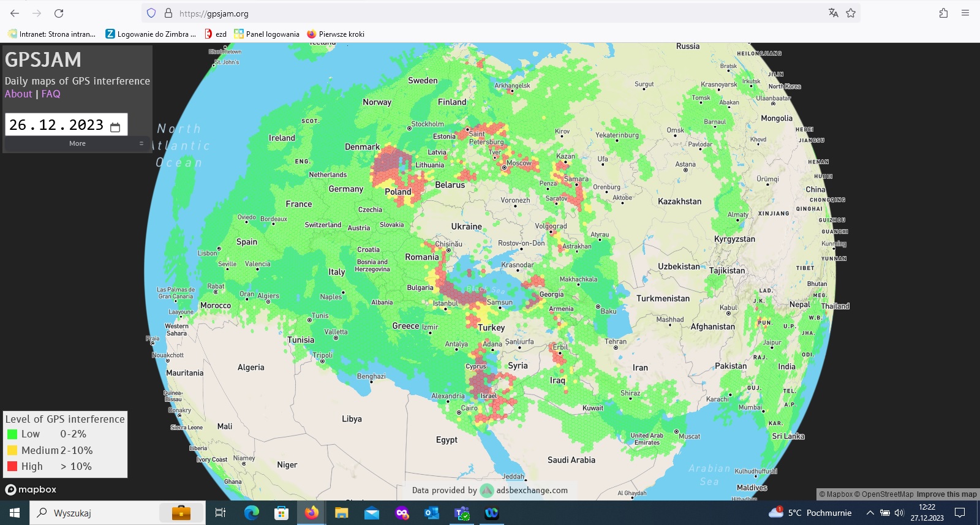980x525 pixels.
Task: Click the red High interference swatch
Action: pyautogui.click(x=12, y=466)
